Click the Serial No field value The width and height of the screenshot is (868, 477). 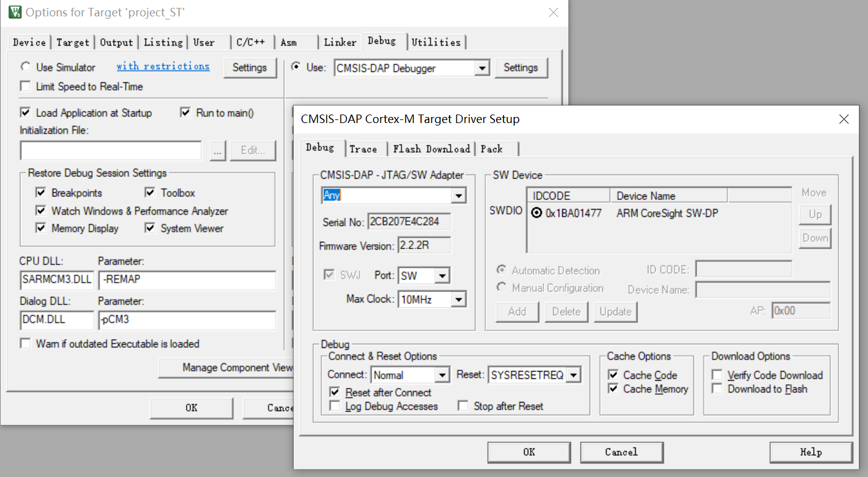(409, 222)
